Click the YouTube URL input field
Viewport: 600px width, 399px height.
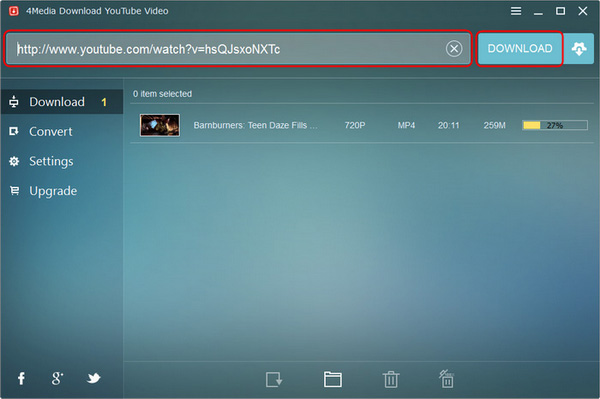coord(238,49)
